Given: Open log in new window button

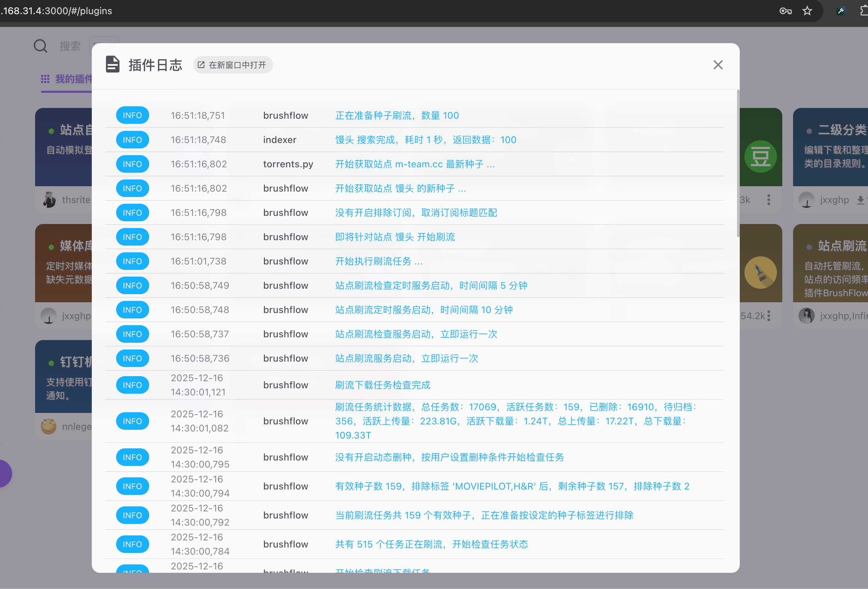Looking at the screenshot, I should [233, 65].
